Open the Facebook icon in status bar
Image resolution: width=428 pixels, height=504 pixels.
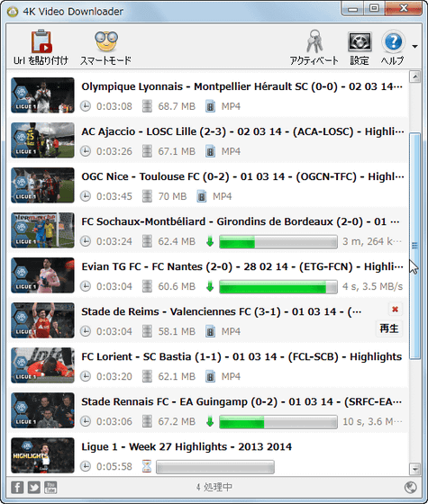coord(17,487)
